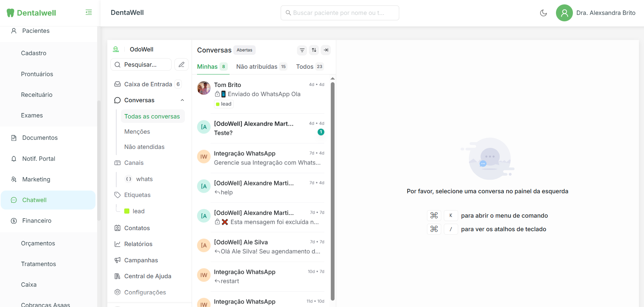Open Relatórios chart icon
Image resolution: width=644 pixels, height=307 pixels.
tap(117, 244)
